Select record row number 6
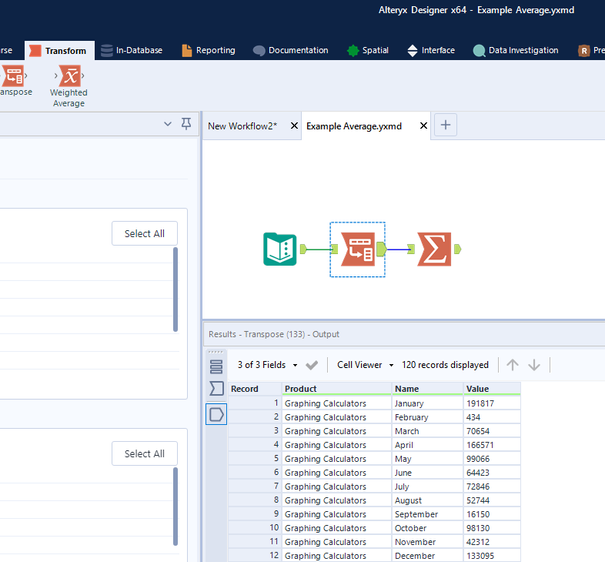The height and width of the screenshot is (562, 605). [255, 473]
